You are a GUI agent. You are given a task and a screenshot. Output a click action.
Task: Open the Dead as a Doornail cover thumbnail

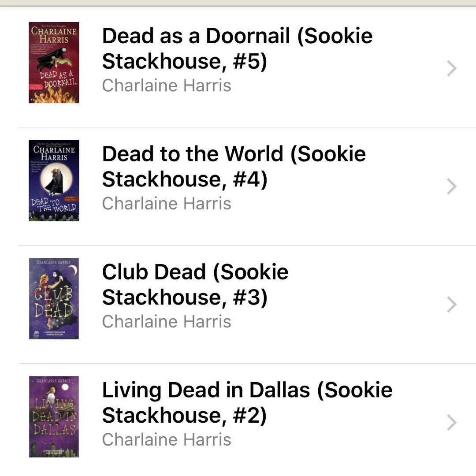pyautogui.click(x=54, y=63)
